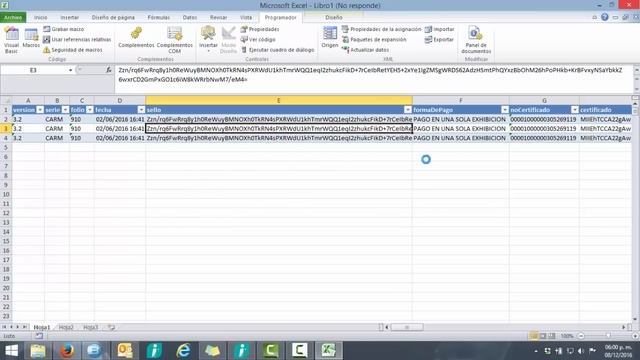
Task: Open the Archivo tab
Action: pos(13,18)
